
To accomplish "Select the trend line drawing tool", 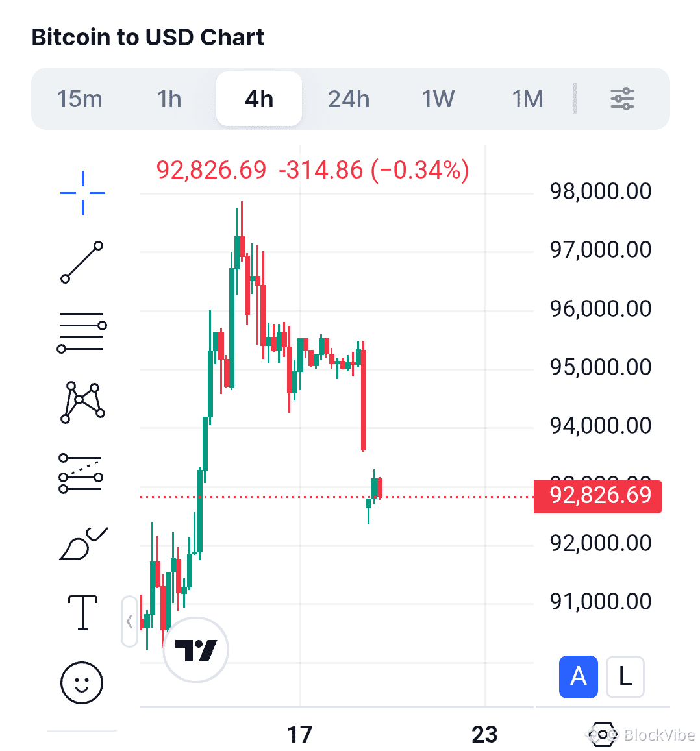I will click(x=82, y=262).
